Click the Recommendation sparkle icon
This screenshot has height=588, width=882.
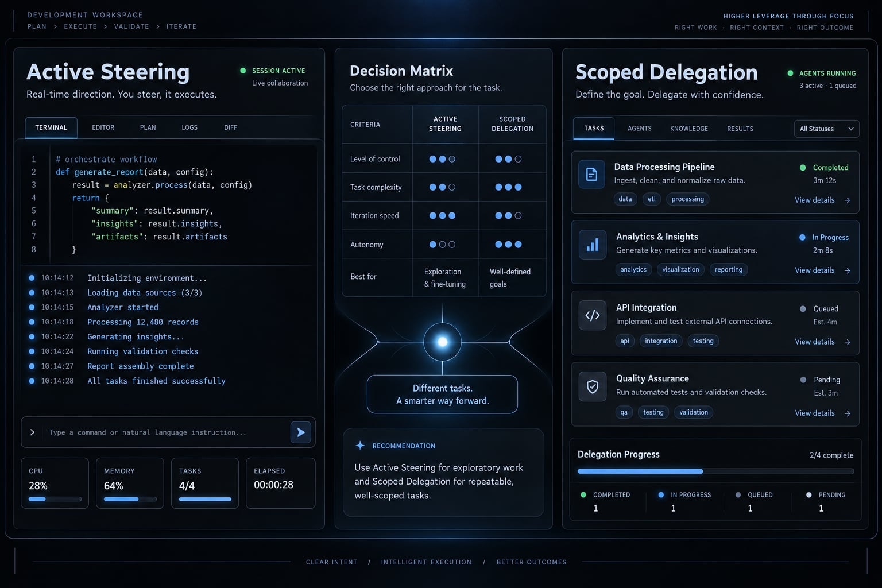[x=360, y=446]
